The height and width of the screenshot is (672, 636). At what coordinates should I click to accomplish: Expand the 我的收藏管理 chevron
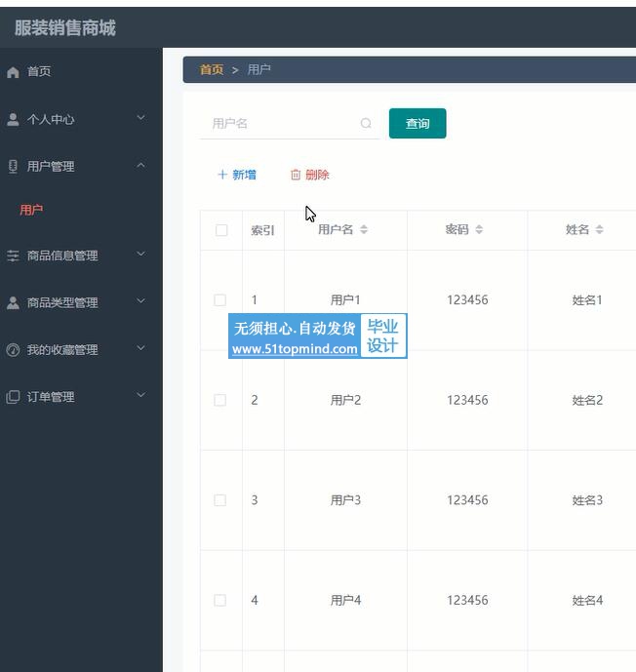click(x=140, y=348)
